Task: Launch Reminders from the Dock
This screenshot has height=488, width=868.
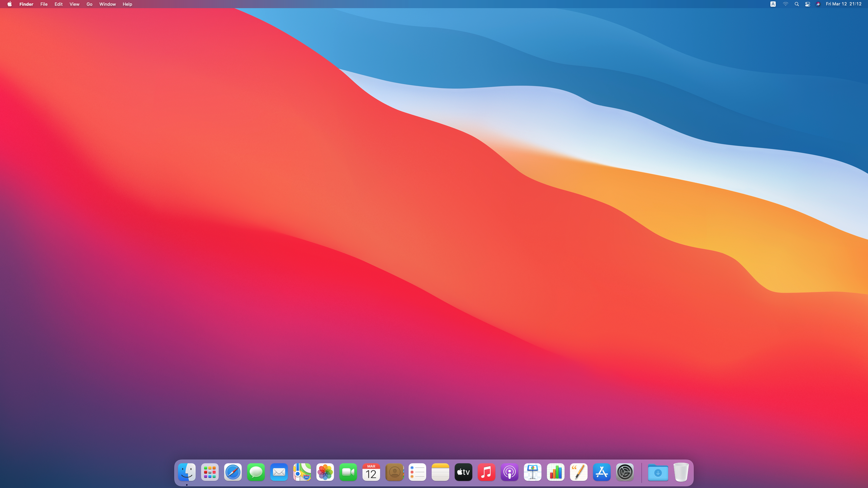Action: coord(417,472)
